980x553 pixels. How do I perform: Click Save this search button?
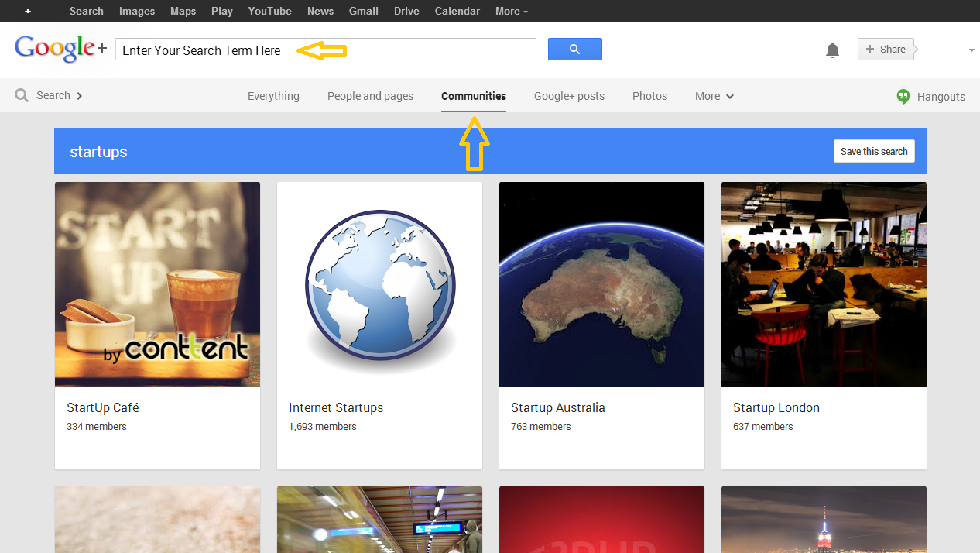[x=874, y=151]
